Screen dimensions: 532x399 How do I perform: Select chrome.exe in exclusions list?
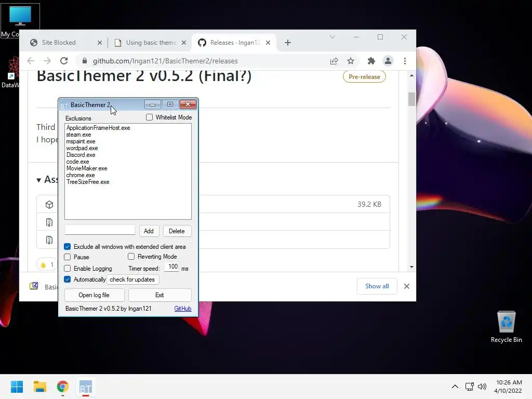coord(81,175)
